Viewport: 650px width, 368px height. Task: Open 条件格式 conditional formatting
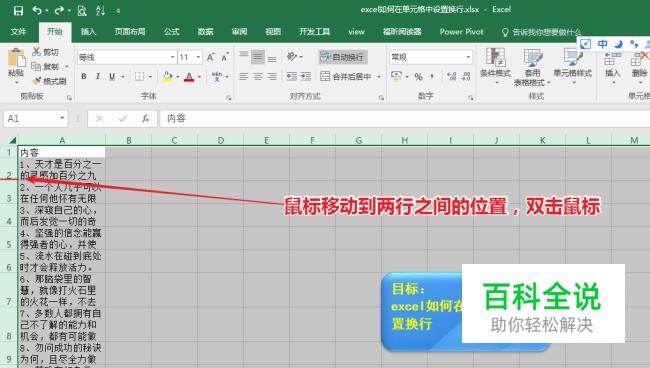pyautogui.click(x=495, y=66)
